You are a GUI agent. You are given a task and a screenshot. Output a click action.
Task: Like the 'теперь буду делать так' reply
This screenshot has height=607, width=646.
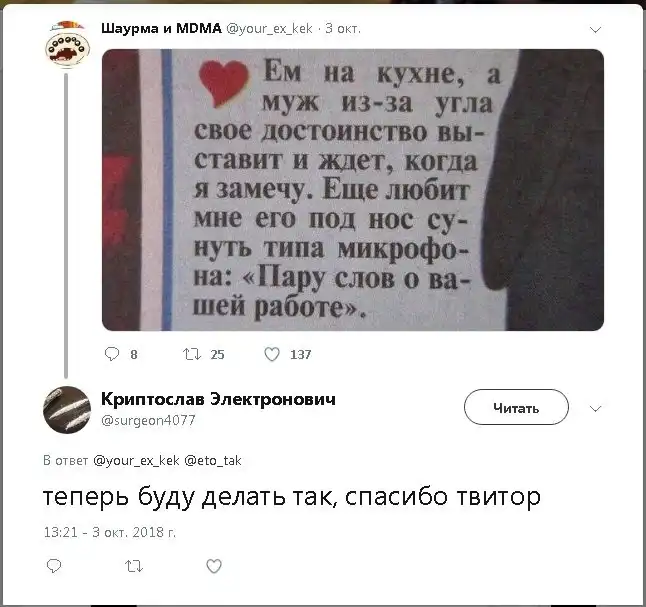[214, 566]
